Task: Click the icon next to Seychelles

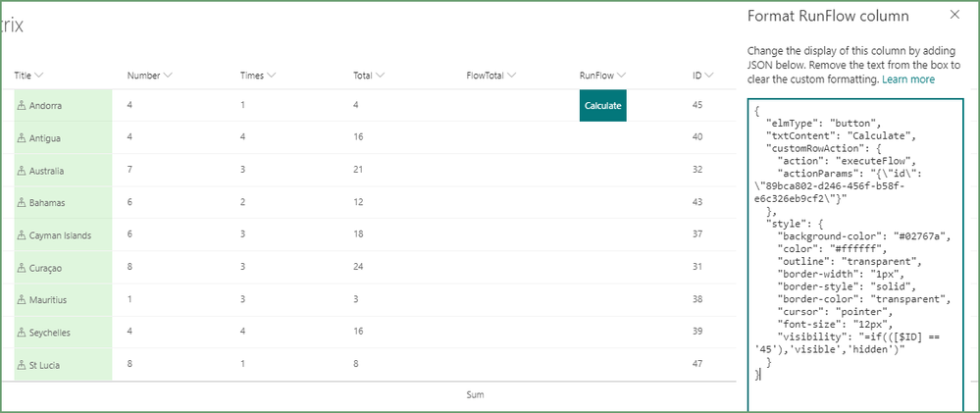Action: pos(22,332)
